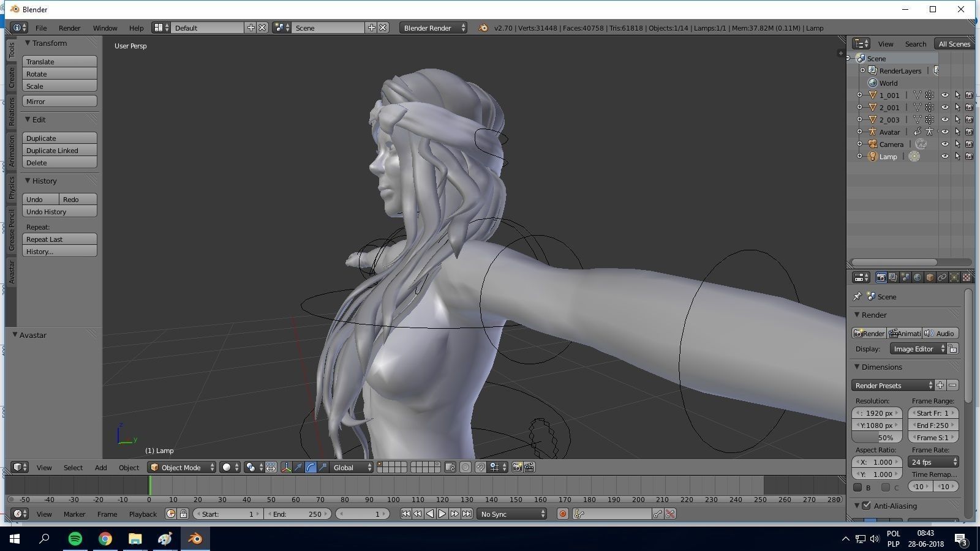Open Spotify from the Windows taskbar
Image resolution: width=980 pixels, height=551 pixels.
click(x=75, y=539)
